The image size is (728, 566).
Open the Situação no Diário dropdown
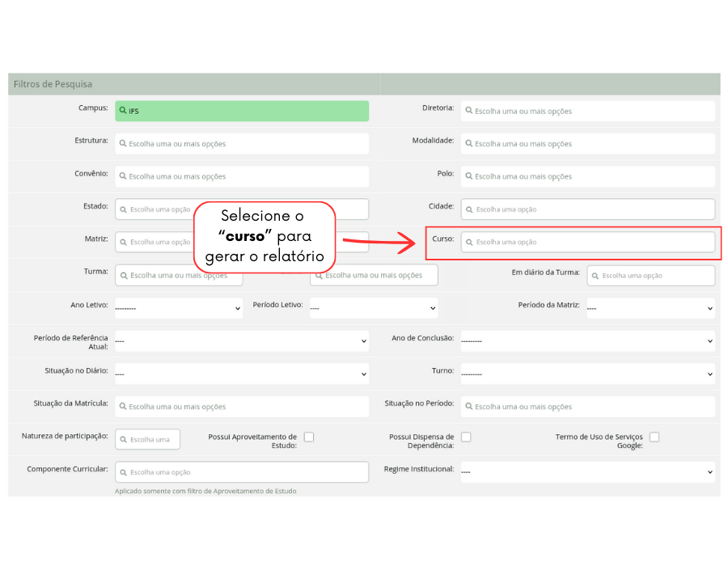pos(241,374)
